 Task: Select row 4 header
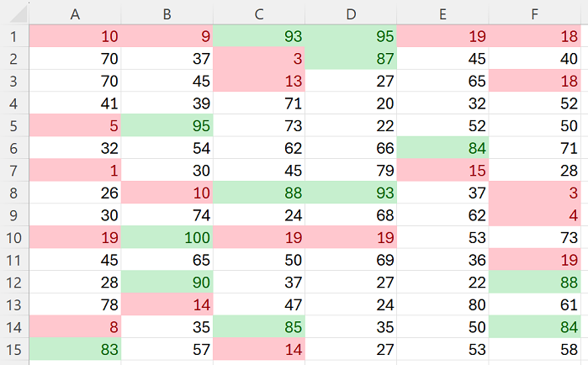click(x=14, y=103)
